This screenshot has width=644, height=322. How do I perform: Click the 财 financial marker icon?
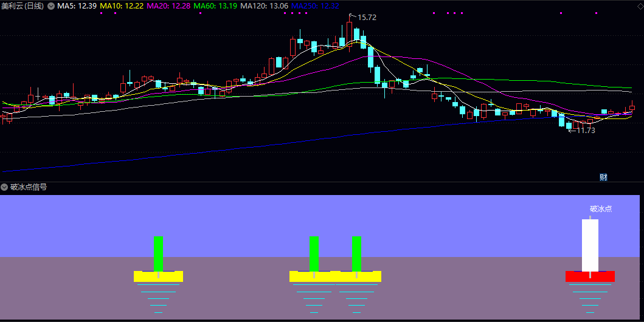(x=603, y=177)
